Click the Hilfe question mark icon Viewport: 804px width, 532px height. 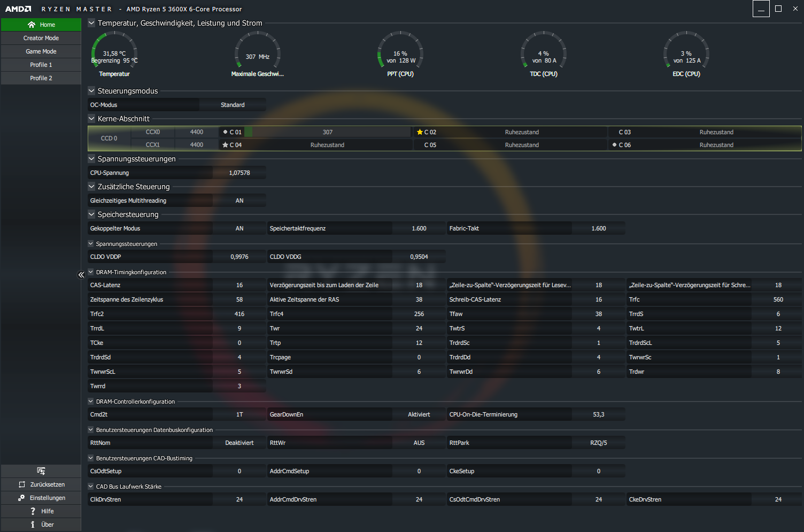(33, 511)
